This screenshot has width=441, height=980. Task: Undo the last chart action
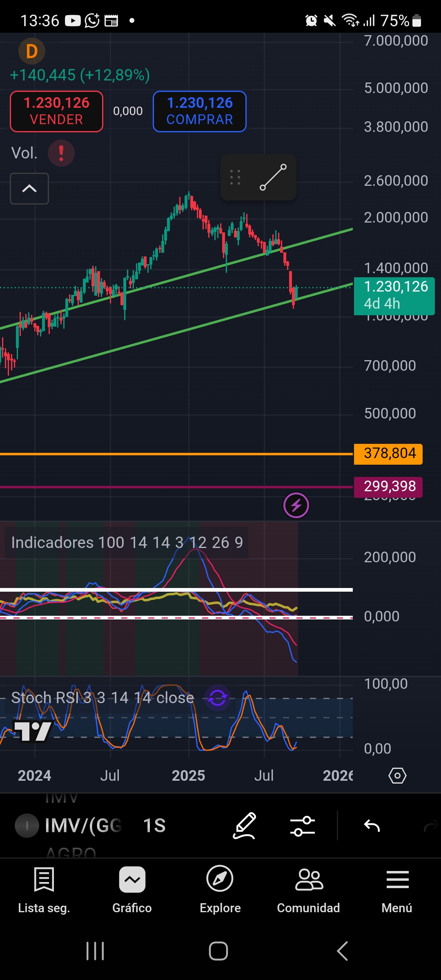372,826
